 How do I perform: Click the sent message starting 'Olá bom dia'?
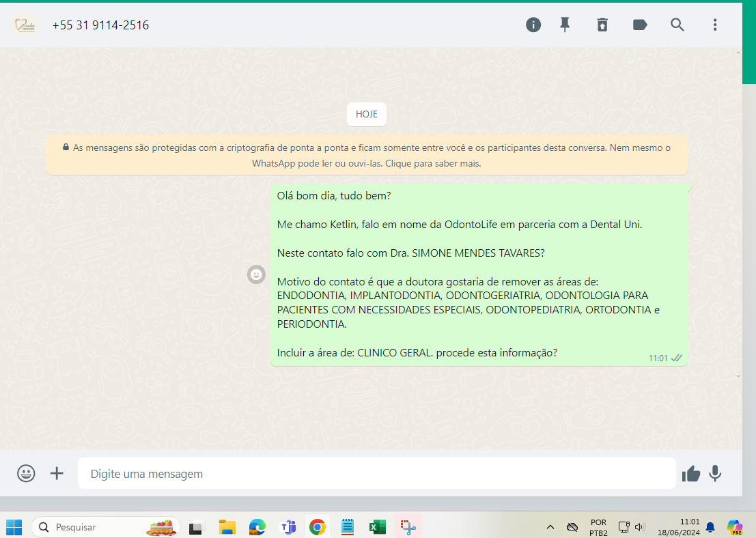point(479,274)
